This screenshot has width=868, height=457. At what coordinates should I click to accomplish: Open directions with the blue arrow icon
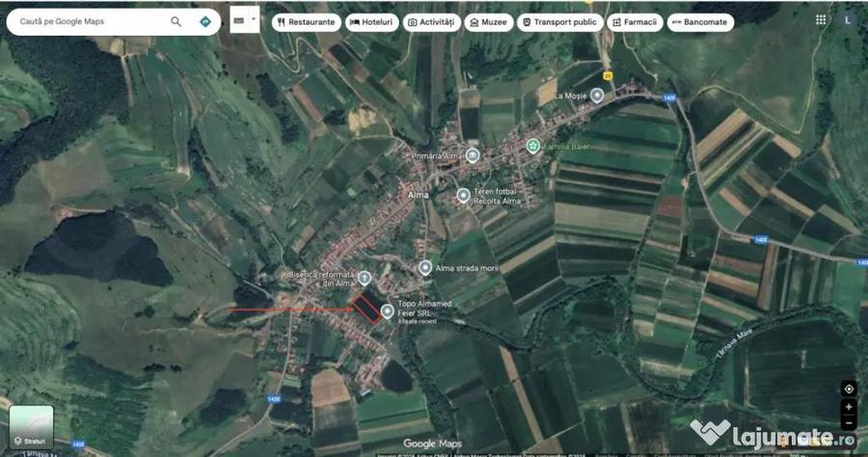pos(205,21)
